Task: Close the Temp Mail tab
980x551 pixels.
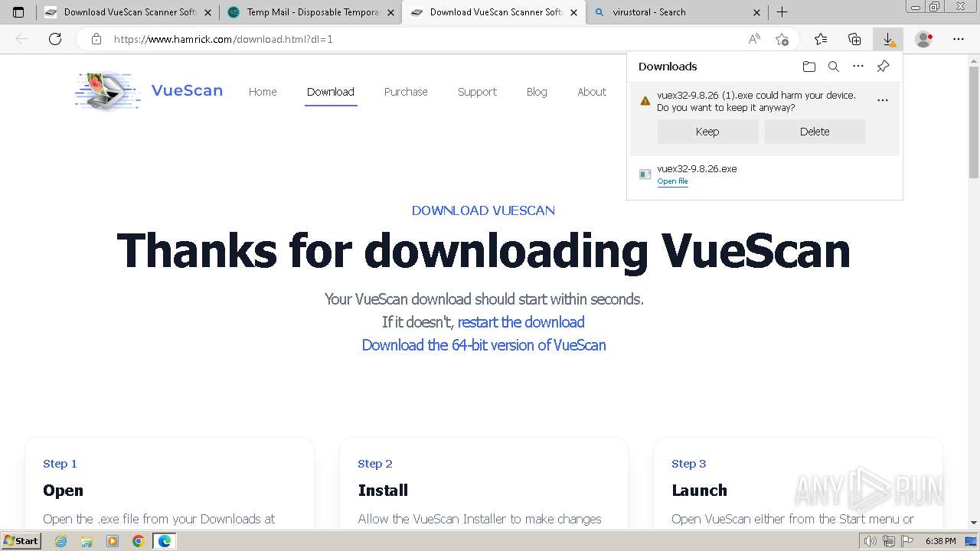Action: point(390,12)
